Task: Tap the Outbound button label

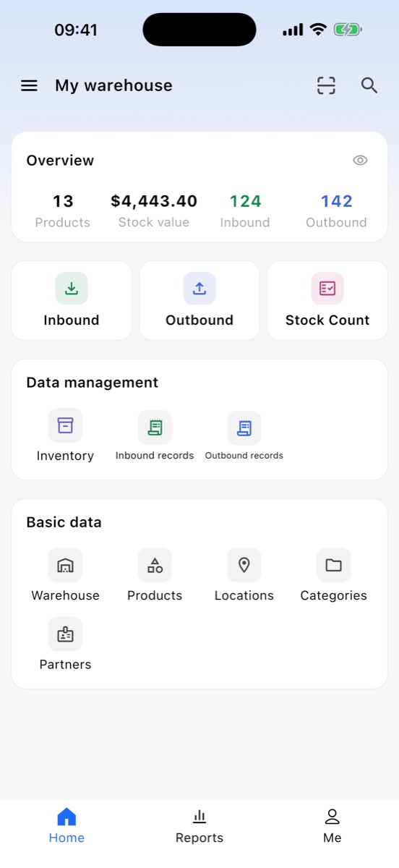Action: 199,320
